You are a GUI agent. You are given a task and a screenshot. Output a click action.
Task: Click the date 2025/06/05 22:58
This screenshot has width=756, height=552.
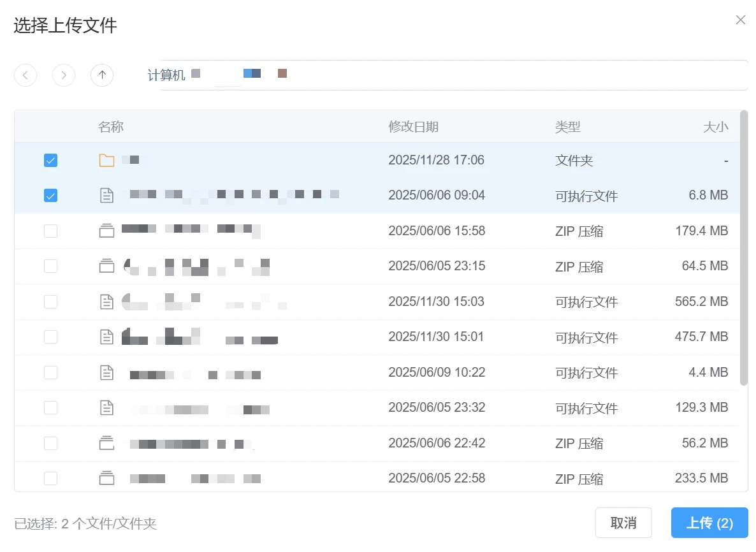coord(437,478)
